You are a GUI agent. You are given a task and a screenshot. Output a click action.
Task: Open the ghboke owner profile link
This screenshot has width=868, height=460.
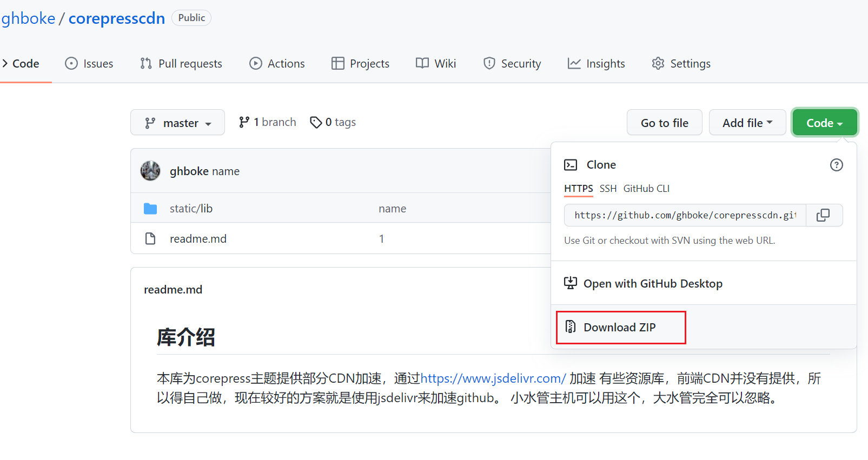tap(28, 18)
